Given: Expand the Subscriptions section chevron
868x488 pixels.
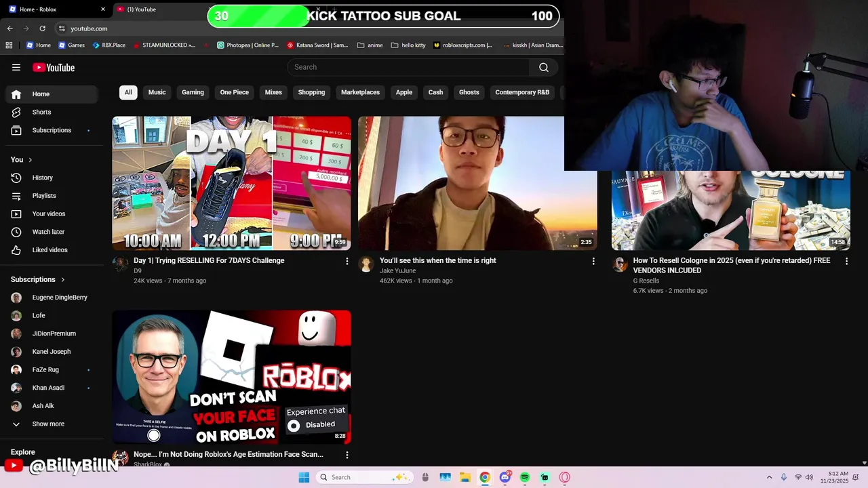Looking at the screenshot, I should pos(63,279).
